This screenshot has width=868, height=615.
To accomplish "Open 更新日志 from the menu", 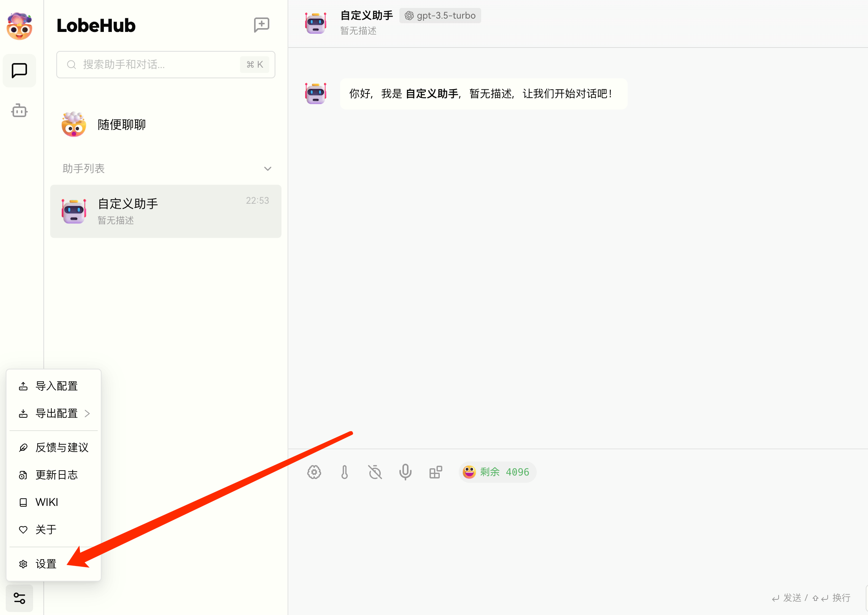I will tap(56, 475).
